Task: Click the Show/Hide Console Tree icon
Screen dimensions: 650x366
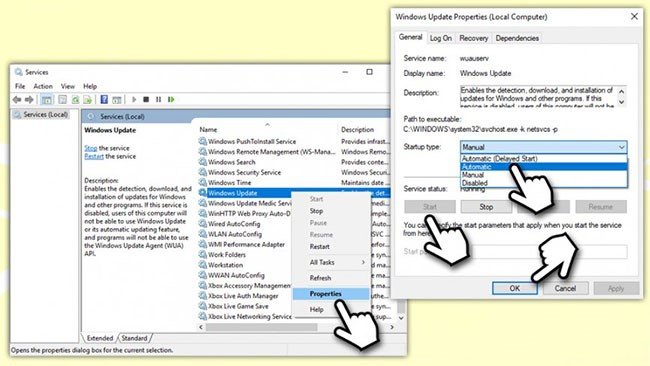Action: tap(47, 99)
